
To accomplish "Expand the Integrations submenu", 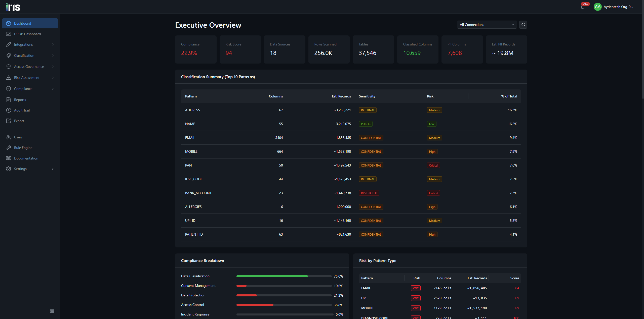I will [x=30, y=44].
